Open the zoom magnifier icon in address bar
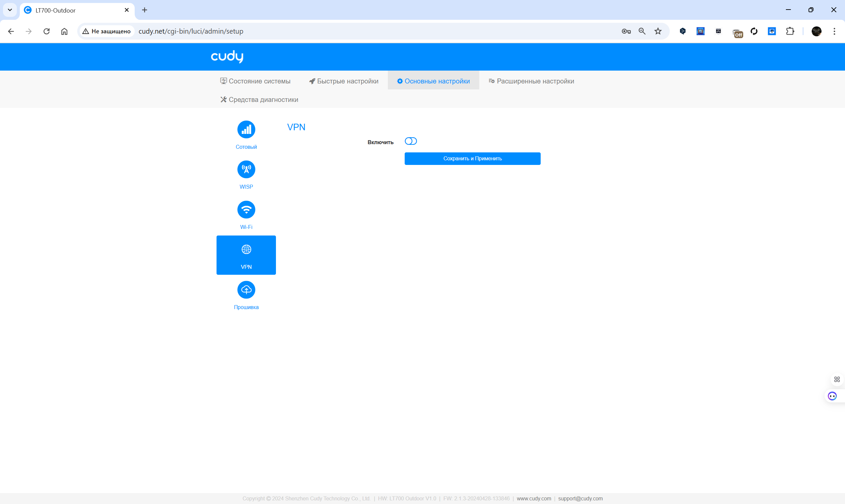 coord(642,31)
